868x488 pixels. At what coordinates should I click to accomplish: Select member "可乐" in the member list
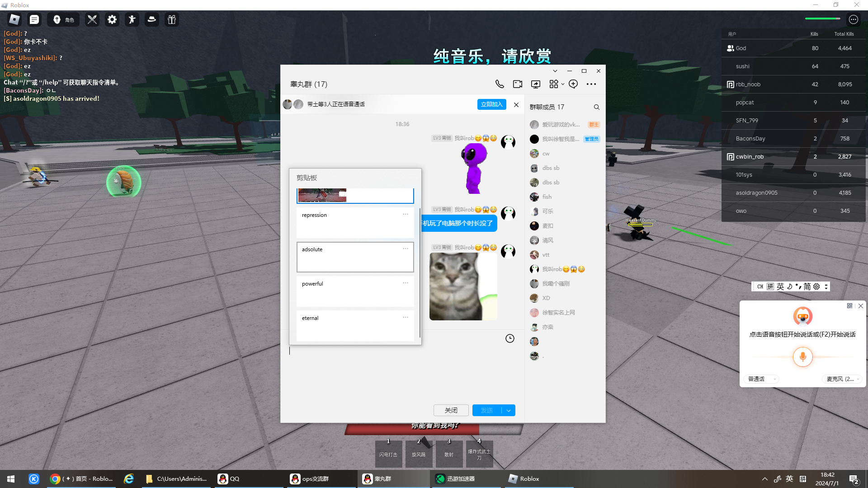pos(565,211)
